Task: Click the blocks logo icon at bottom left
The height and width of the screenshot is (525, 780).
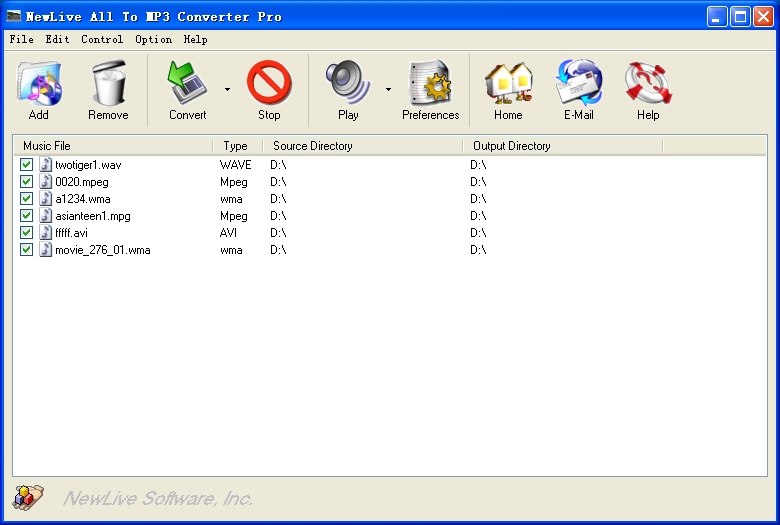Action: (x=28, y=497)
